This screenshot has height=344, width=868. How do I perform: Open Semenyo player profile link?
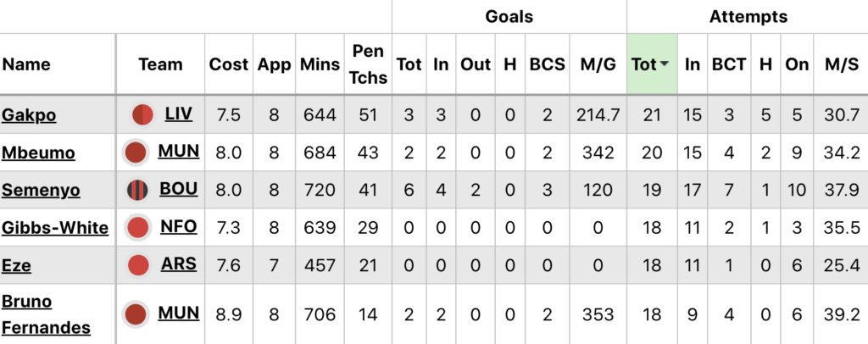[41, 190]
